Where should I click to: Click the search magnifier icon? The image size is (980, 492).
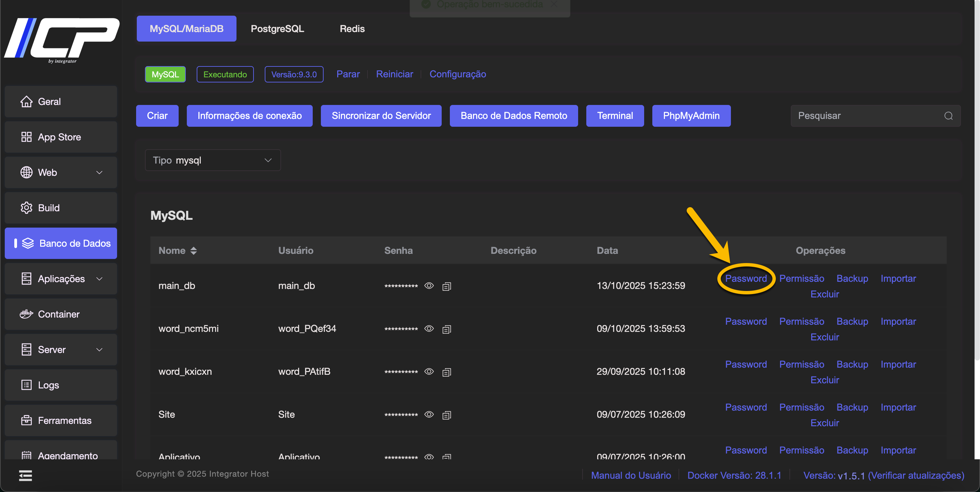[948, 116]
